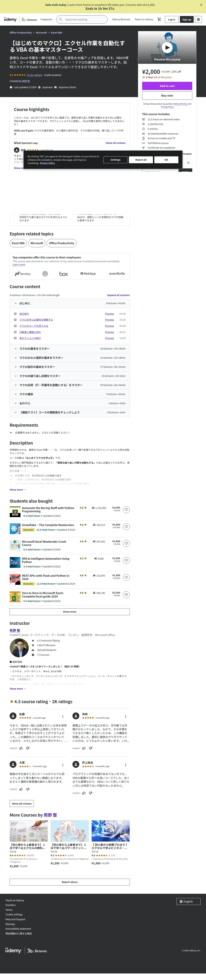The height and width of the screenshot is (980, 206).
Task: Expand マクロ指示の基本をマスター section
Action: pos(70,367)
